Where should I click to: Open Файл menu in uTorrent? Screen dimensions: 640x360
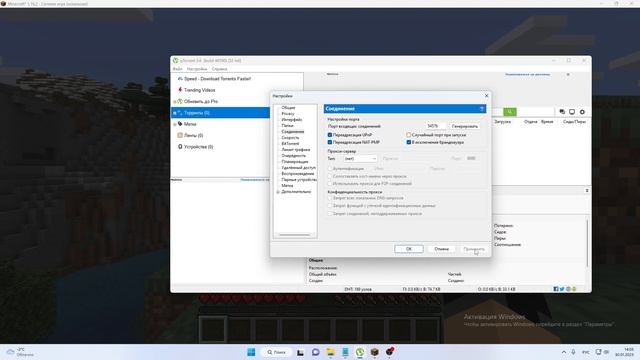click(178, 69)
